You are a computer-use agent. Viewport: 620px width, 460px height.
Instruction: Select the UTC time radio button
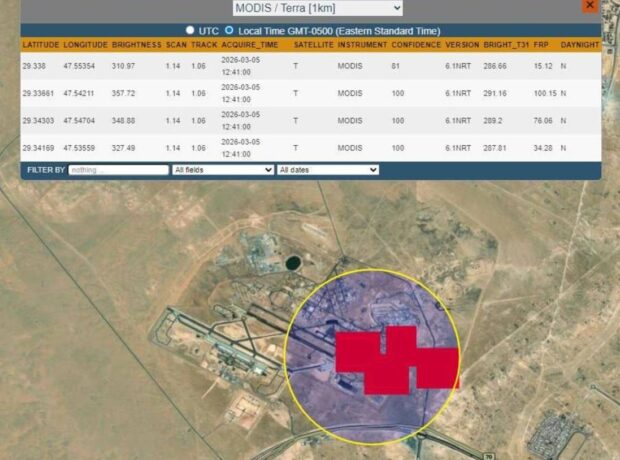pos(190,31)
